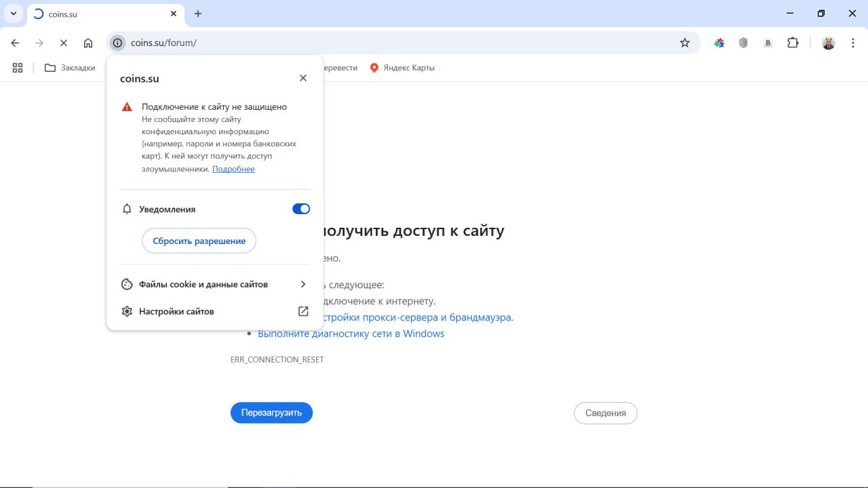
Task: Open the Яндекс Карты bookmark
Action: 402,68
